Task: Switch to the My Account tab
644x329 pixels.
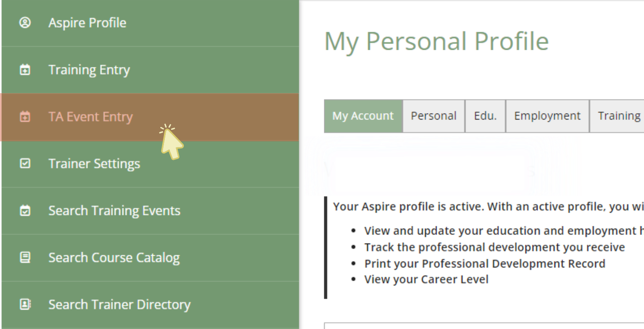Action: (x=363, y=116)
